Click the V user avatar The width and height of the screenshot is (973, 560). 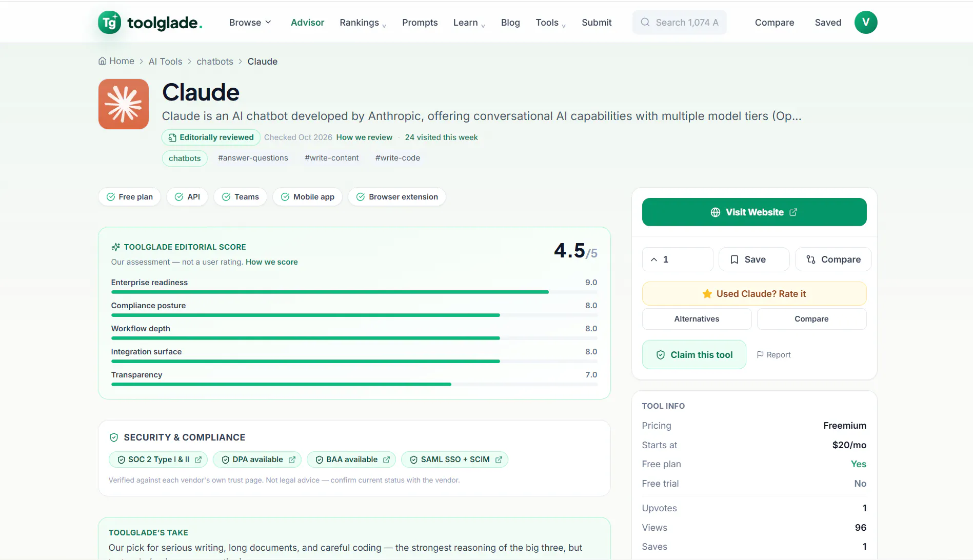[x=866, y=22]
